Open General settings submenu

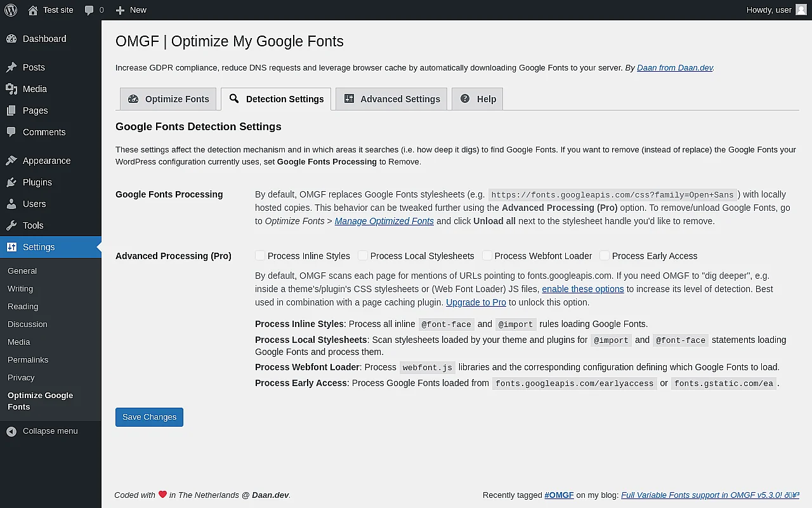22,271
